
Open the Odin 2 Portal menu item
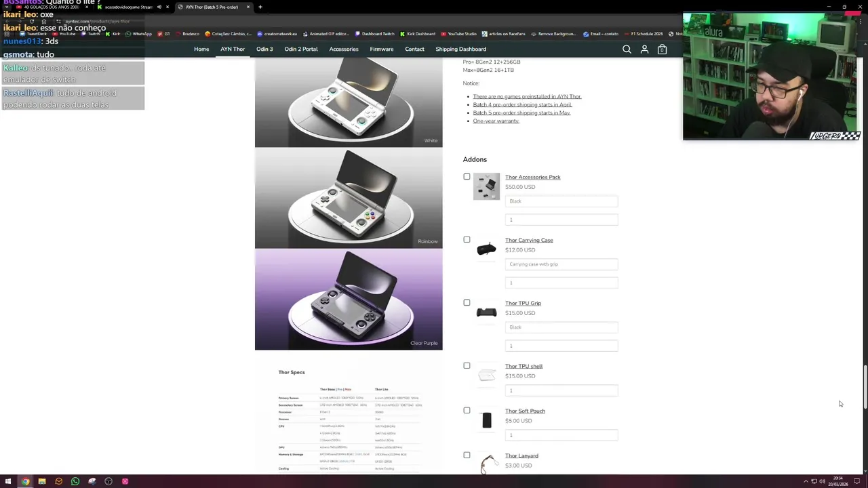(301, 49)
